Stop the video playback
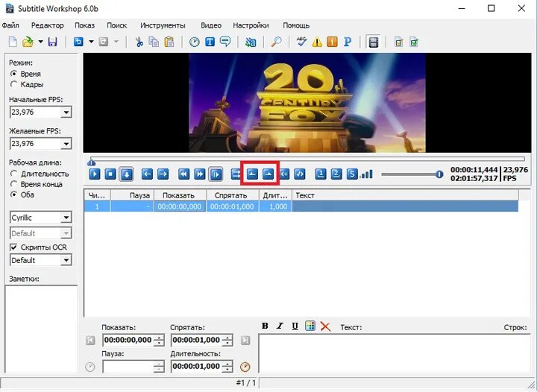Viewport: 537px width, 392px height. tap(110, 174)
